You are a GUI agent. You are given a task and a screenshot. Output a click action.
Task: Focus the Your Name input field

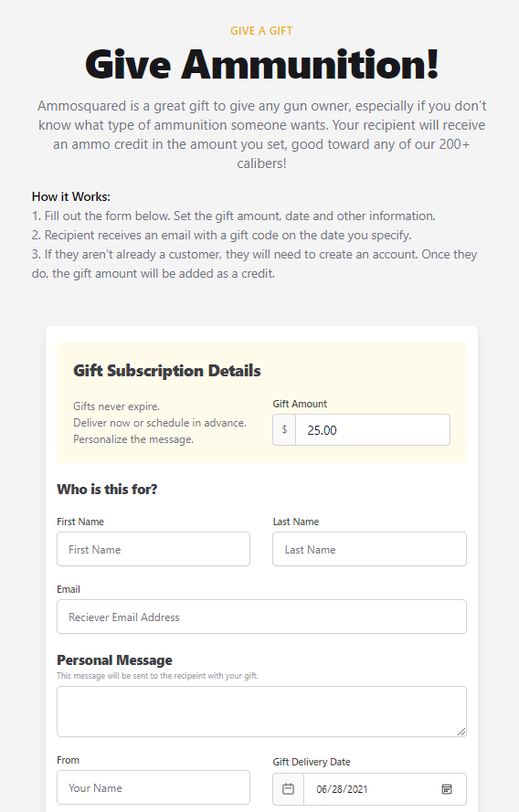[154, 787]
